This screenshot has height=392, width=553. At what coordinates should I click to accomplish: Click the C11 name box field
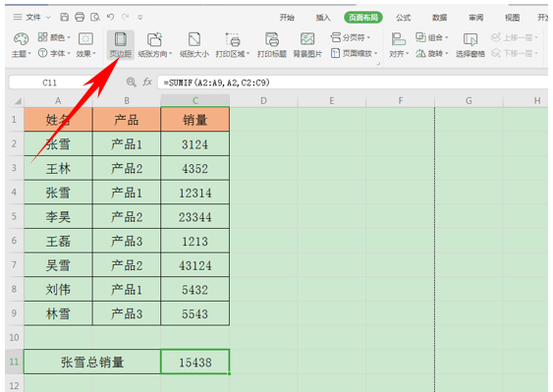(x=49, y=83)
